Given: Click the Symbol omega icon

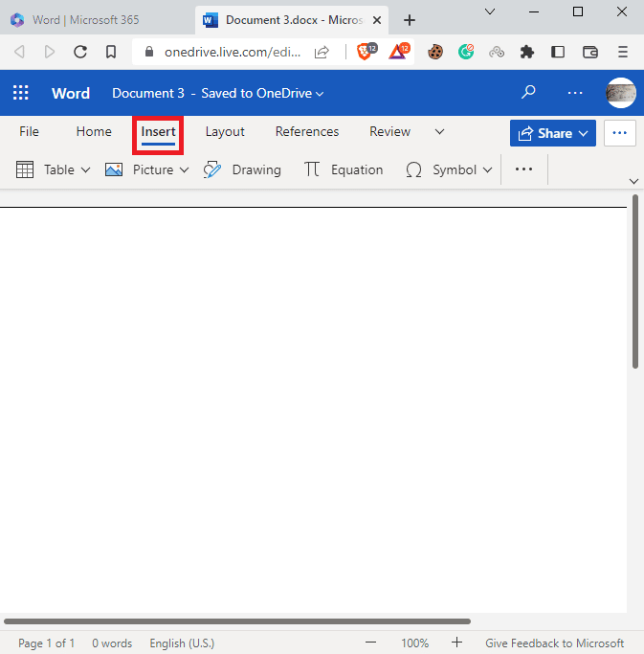Looking at the screenshot, I should 413,169.
